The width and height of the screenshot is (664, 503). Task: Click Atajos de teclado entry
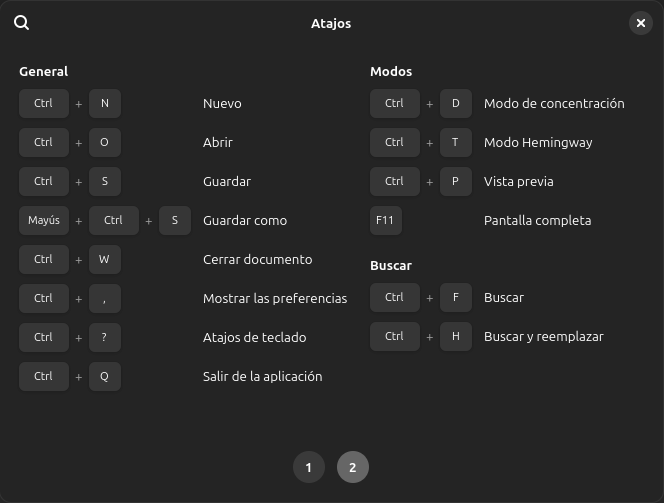pos(254,337)
